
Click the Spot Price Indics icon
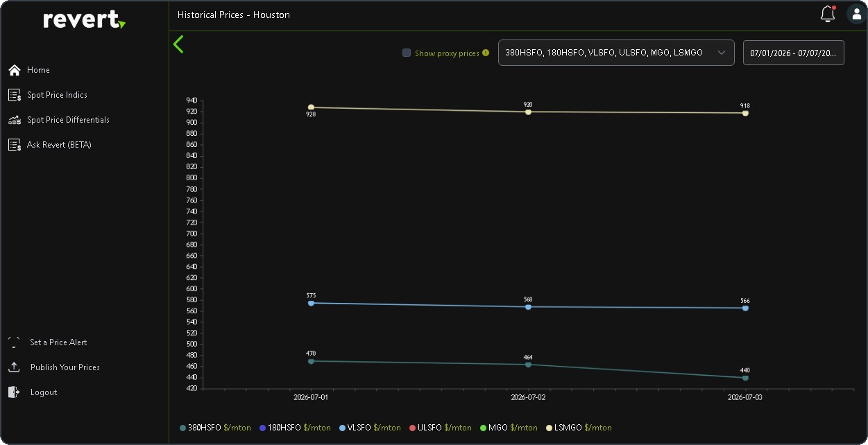(x=14, y=95)
